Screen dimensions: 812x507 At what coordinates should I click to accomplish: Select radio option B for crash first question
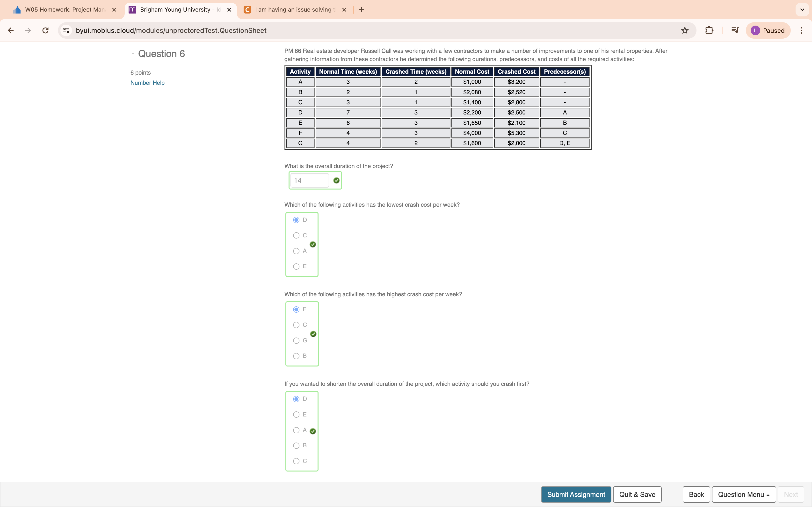click(296, 446)
